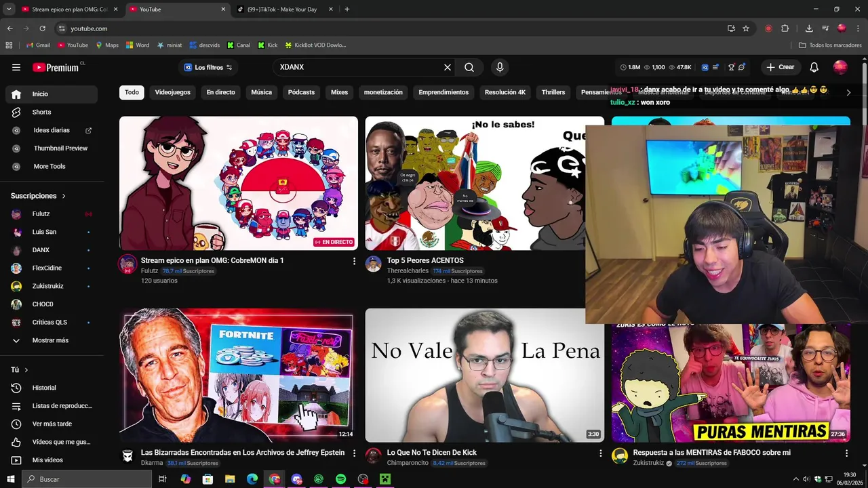
Task: Open the Jeffrey Epstein video thumbnail
Action: tap(239, 375)
